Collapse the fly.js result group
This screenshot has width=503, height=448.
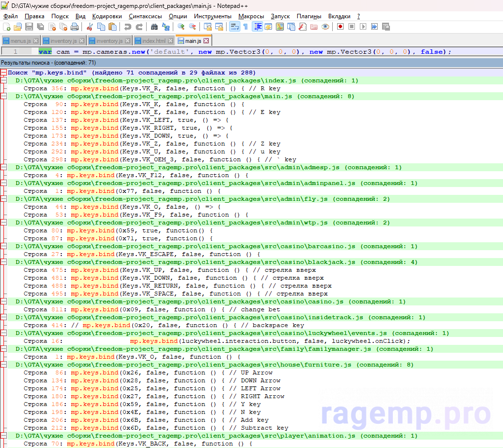pos(3,199)
